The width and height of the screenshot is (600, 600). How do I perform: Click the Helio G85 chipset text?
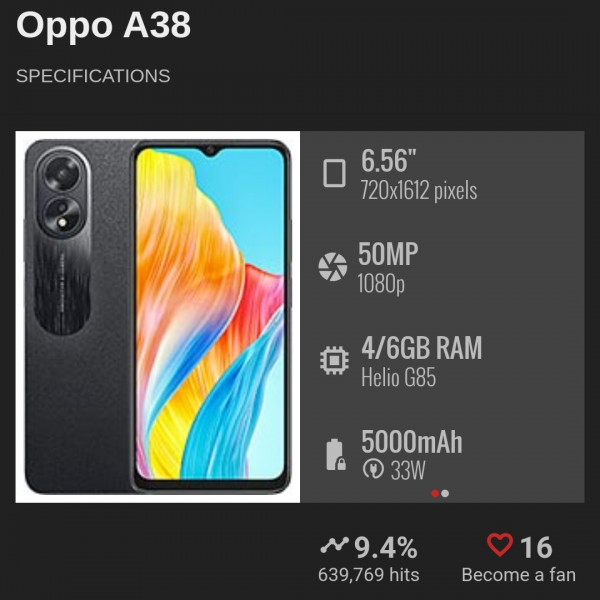pos(398,378)
